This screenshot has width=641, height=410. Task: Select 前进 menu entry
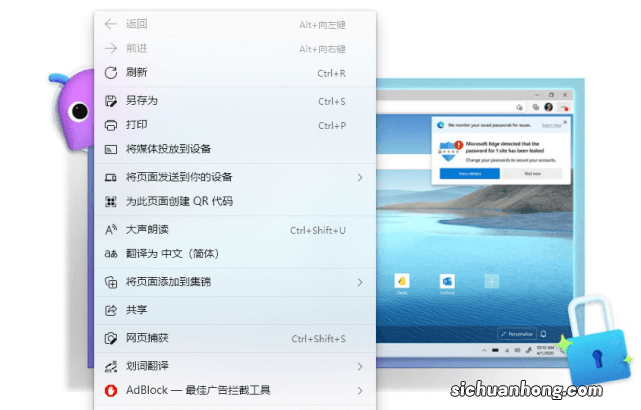click(235, 48)
